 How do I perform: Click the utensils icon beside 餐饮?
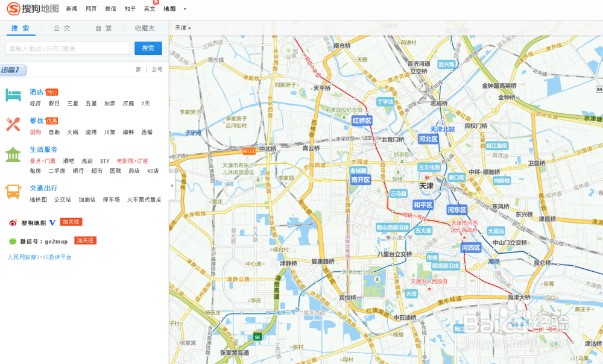pyautogui.click(x=13, y=125)
